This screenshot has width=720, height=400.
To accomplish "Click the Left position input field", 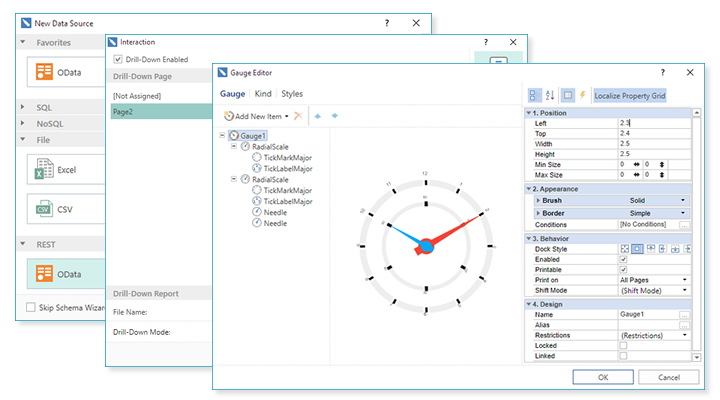I will pyautogui.click(x=650, y=122).
